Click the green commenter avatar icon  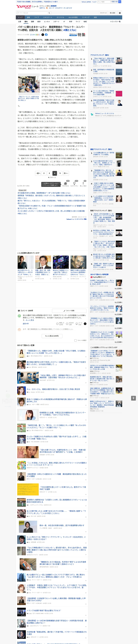tap(19, 316)
